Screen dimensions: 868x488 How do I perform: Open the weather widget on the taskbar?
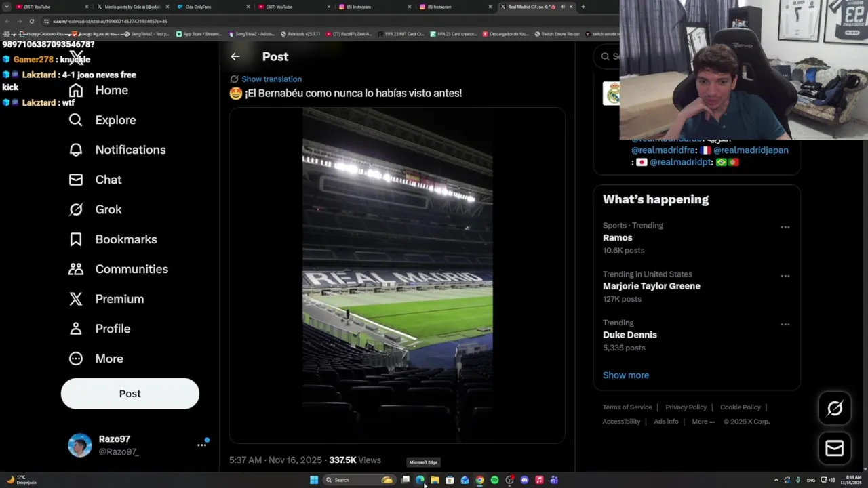pyautogui.click(x=21, y=480)
